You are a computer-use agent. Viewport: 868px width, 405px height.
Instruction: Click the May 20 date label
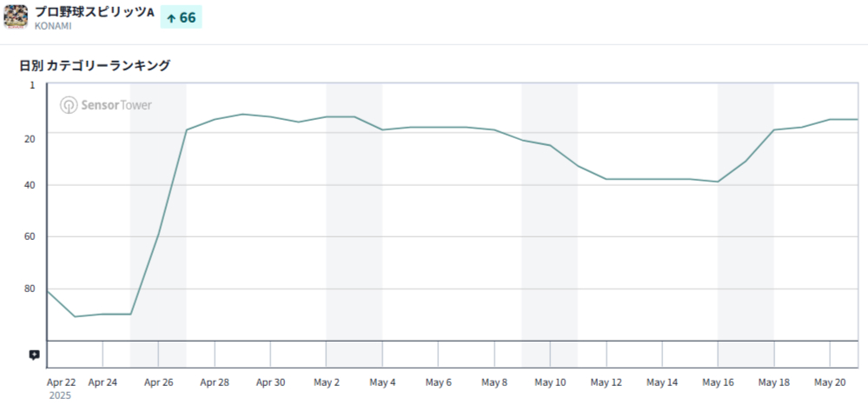click(x=830, y=382)
